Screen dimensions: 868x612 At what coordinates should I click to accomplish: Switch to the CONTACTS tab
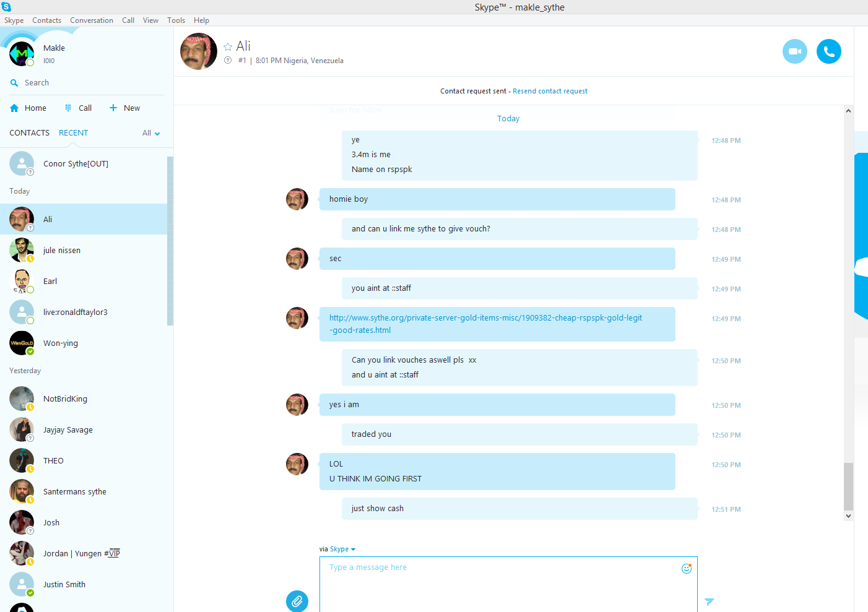(x=30, y=133)
